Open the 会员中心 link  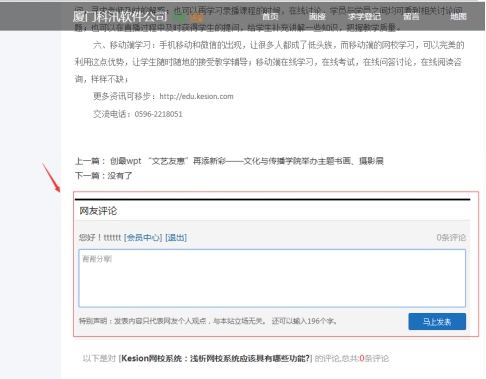pyautogui.click(x=143, y=238)
